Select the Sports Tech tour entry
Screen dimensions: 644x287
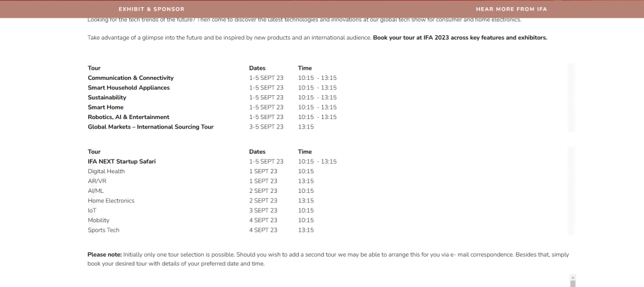(x=104, y=230)
